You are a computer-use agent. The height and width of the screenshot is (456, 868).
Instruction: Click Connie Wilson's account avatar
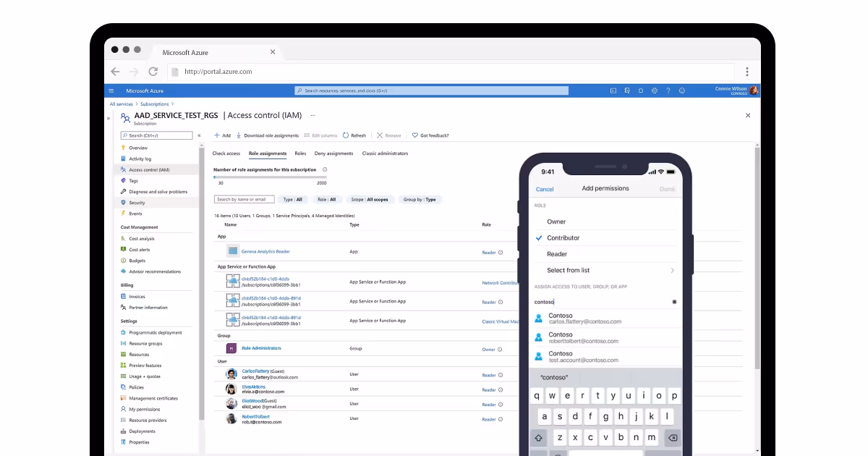tap(754, 90)
